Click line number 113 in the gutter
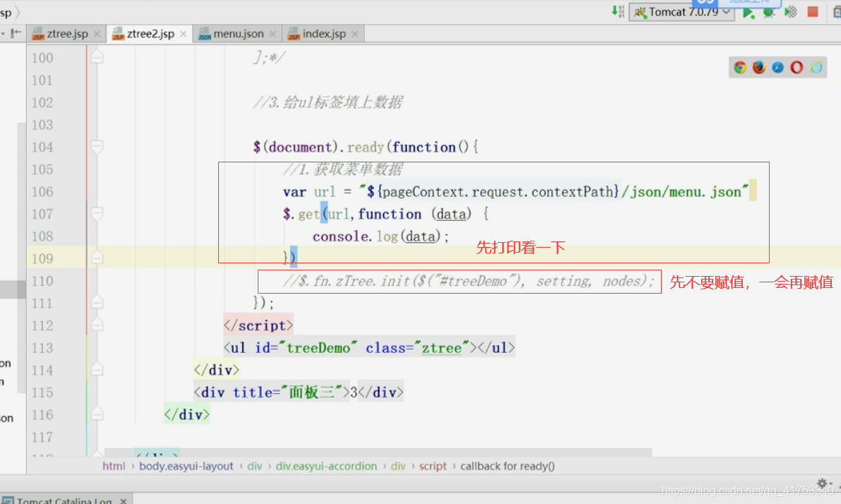Viewport: 841px width, 504px height. coord(42,348)
